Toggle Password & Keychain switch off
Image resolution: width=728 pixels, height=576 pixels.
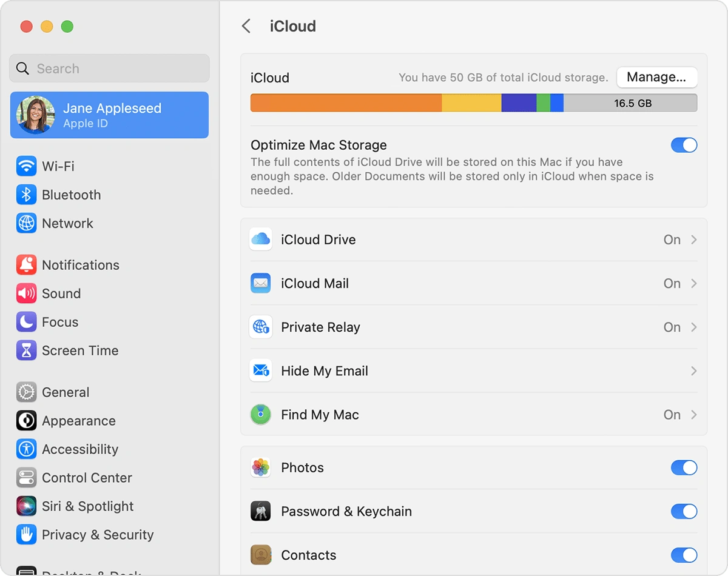click(x=684, y=511)
